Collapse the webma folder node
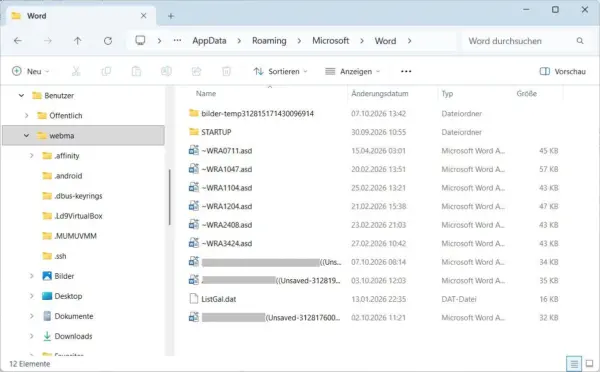Screen dimensions: 600x372 [26, 135]
